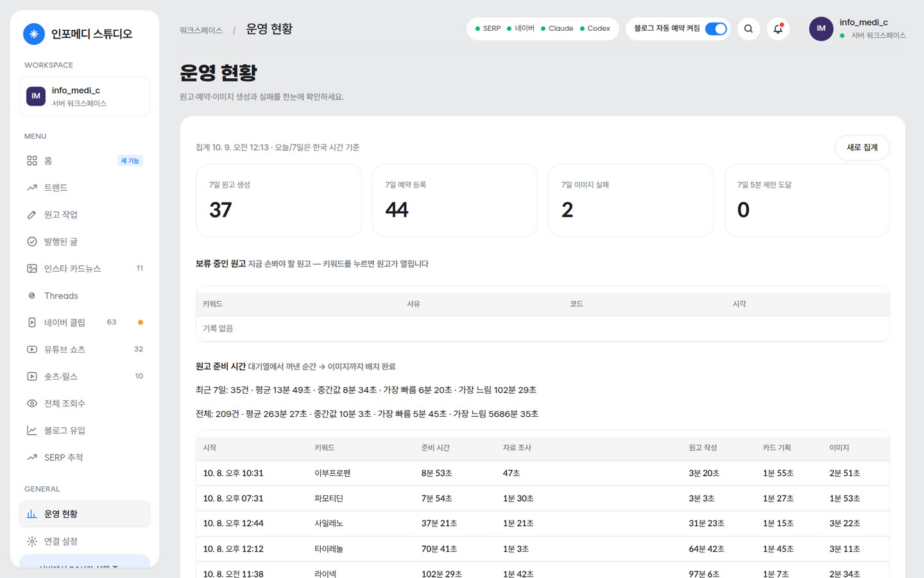Viewport: 924px width, 578px height.
Task: Open the 7일 원고 생성 card
Action: [x=278, y=200]
